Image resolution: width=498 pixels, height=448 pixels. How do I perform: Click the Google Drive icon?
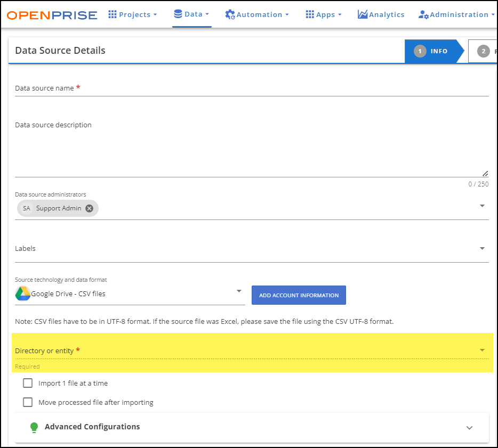click(x=22, y=294)
